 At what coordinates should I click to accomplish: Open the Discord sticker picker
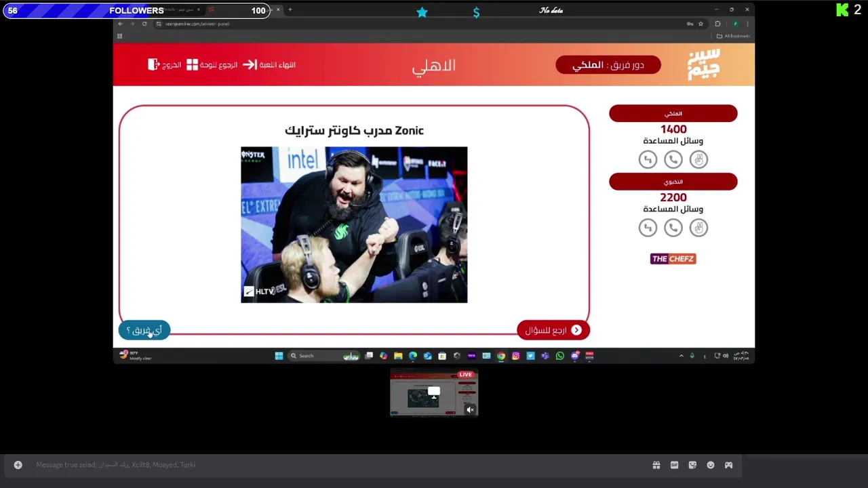(x=692, y=465)
